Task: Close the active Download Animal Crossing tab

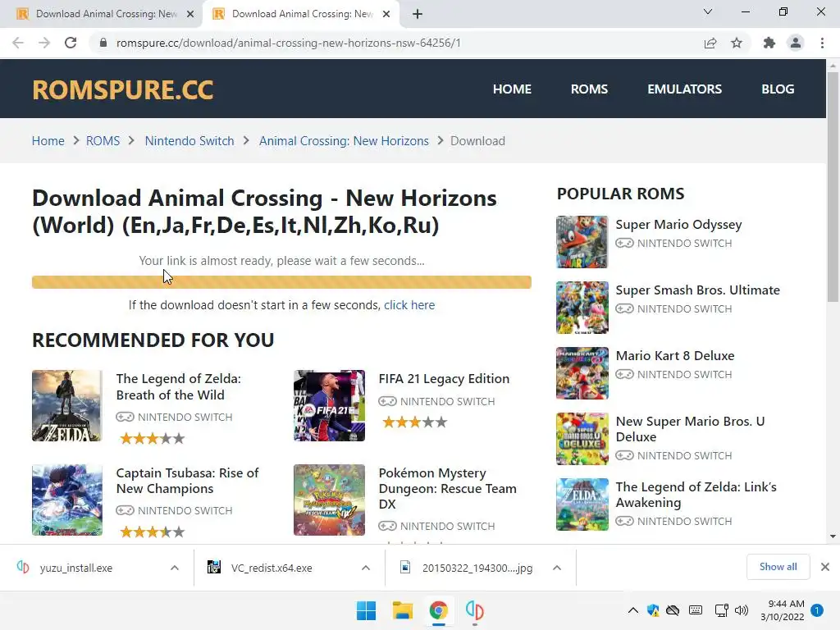Action: tap(386, 14)
